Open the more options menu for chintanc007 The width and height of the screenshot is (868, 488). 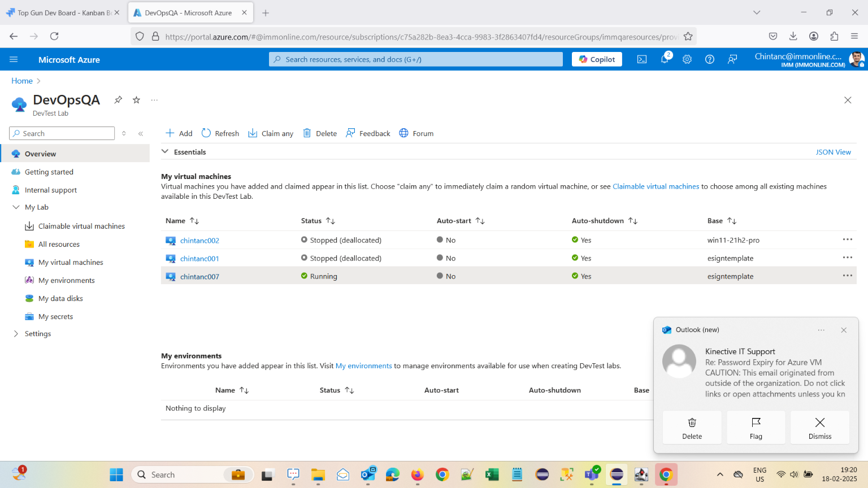(x=848, y=276)
